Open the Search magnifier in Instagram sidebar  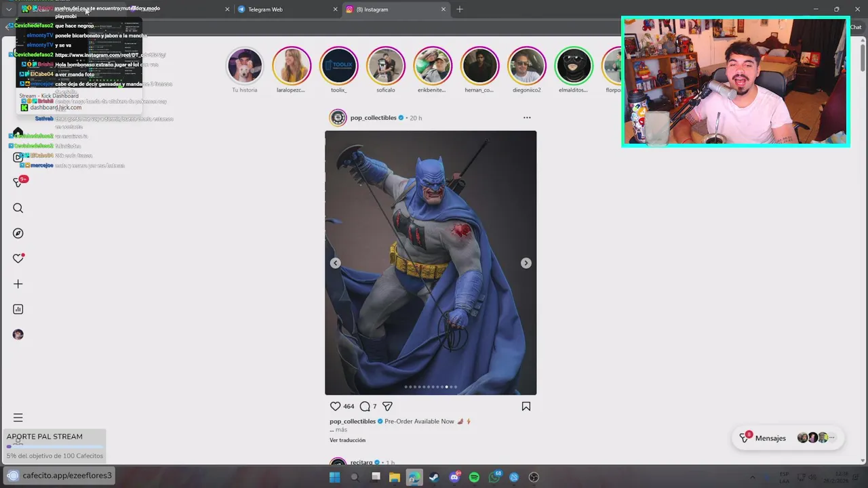pos(18,208)
